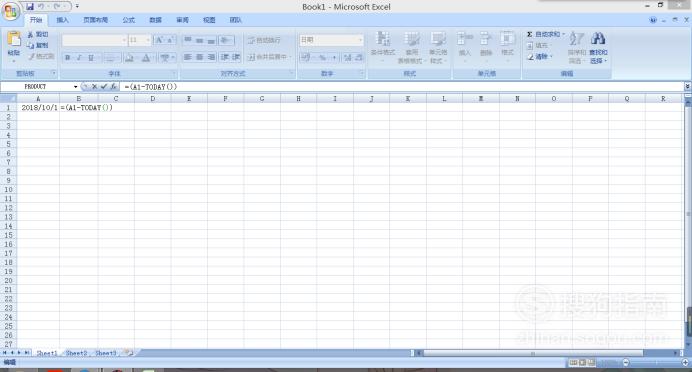Click the increase indent button
Viewport: 692px width, 372px height.
(x=236, y=57)
